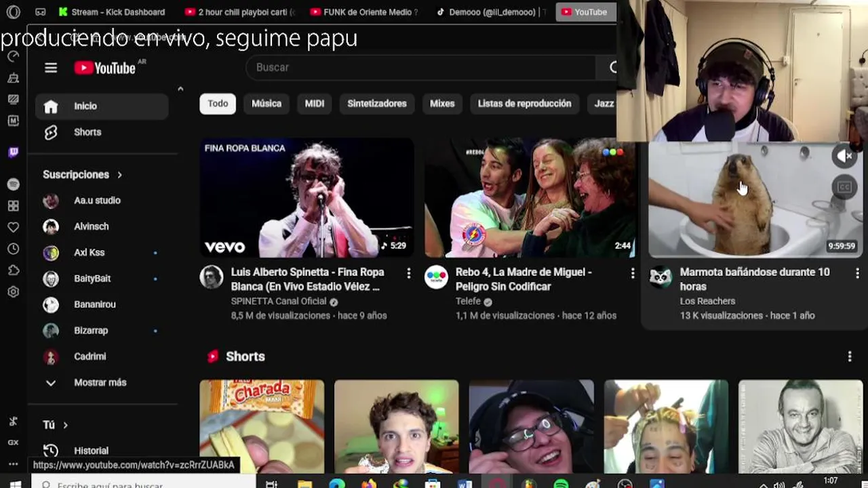Open Twitch in the Opera sidebar
This screenshot has height=488, width=868.
pyautogui.click(x=13, y=152)
